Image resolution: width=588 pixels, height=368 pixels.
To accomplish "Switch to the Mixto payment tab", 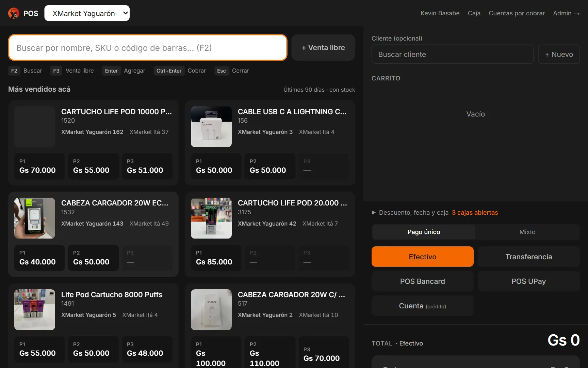I will [527, 232].
